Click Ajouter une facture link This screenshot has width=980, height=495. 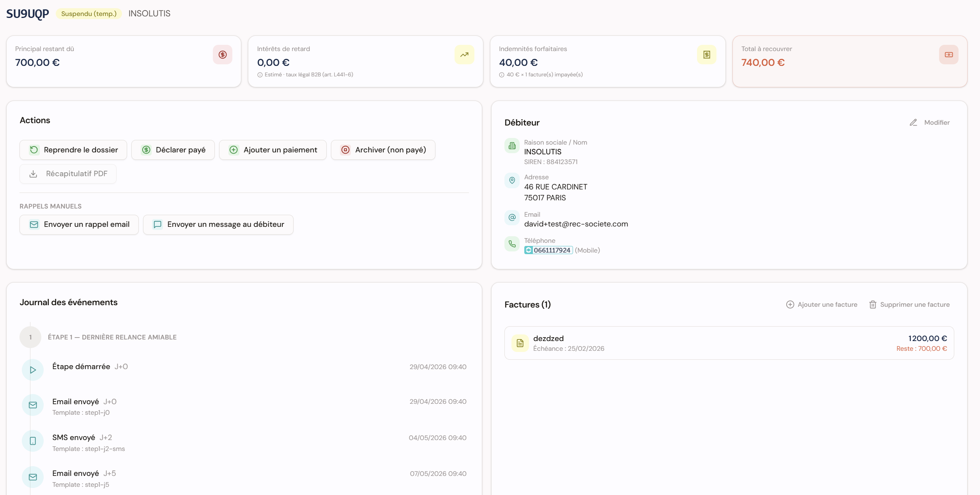click(822, 304)
